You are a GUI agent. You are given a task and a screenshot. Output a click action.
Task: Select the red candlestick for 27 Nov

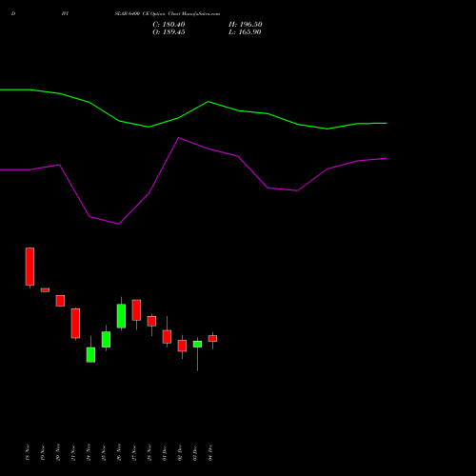coord(136,310)
